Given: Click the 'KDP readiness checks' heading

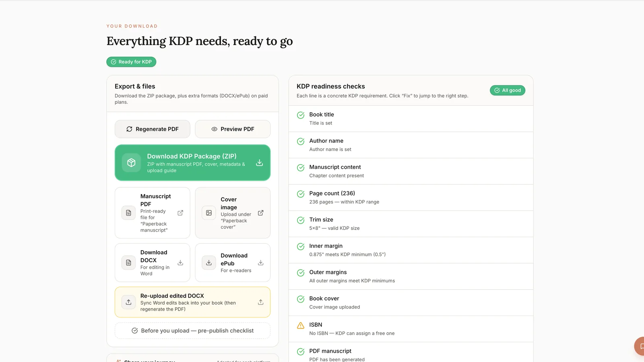Looking at the screenshot, I should (331, 86).
